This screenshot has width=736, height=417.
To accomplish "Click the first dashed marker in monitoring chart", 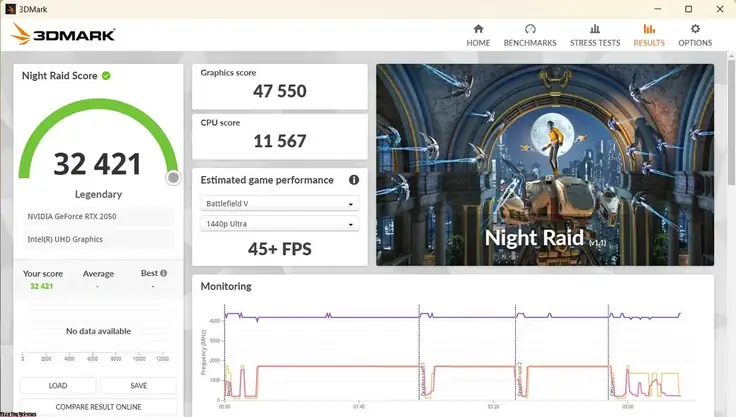I will [224, 352].
